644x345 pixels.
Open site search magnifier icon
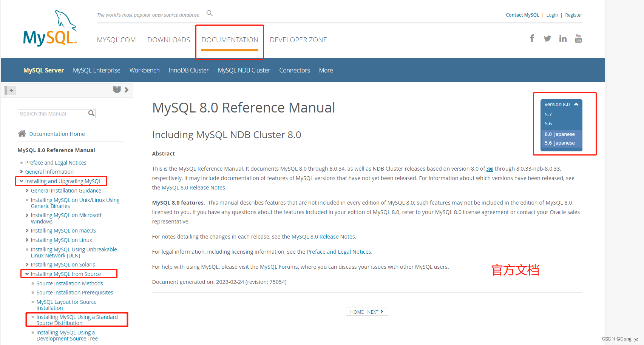pos(210,13)
